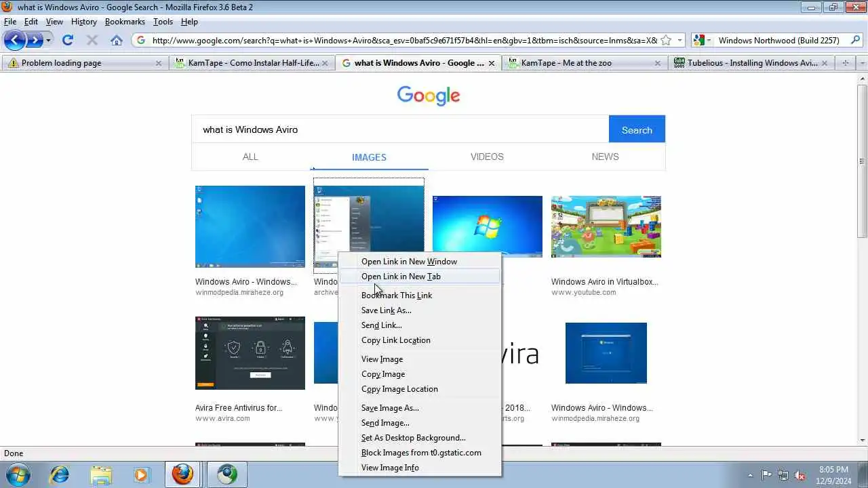Open the Help menu
The height and width of the screenshot is (488, 868).
click(x=189, y=22)
